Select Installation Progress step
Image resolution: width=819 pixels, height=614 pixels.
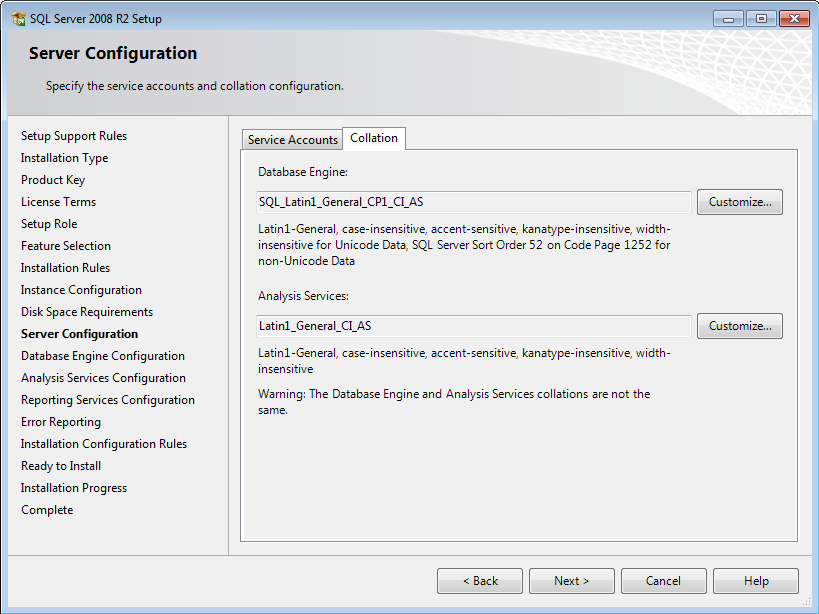pyautogui.click(x=74, y=488)
